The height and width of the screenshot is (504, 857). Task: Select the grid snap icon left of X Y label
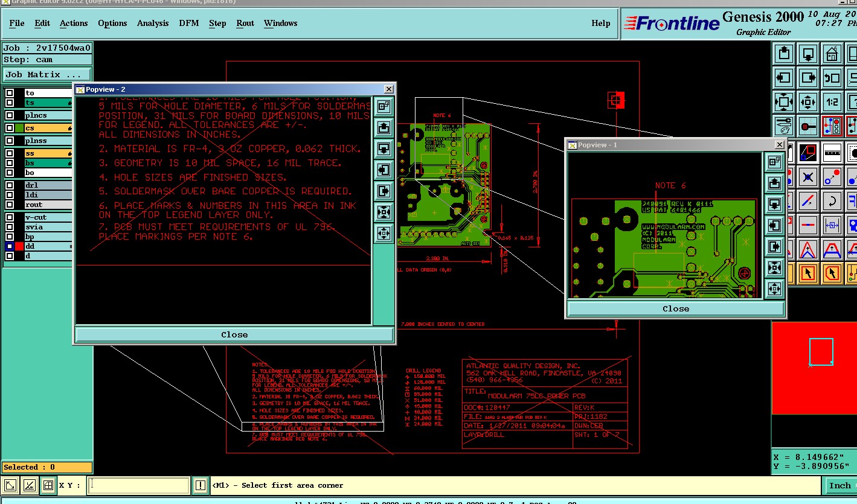click(48, 485)
